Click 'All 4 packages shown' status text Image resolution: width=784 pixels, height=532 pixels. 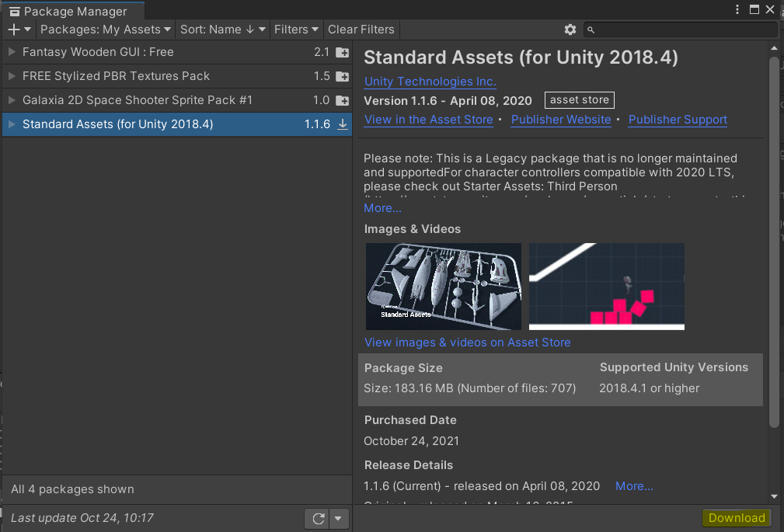[x=72, y=489]
